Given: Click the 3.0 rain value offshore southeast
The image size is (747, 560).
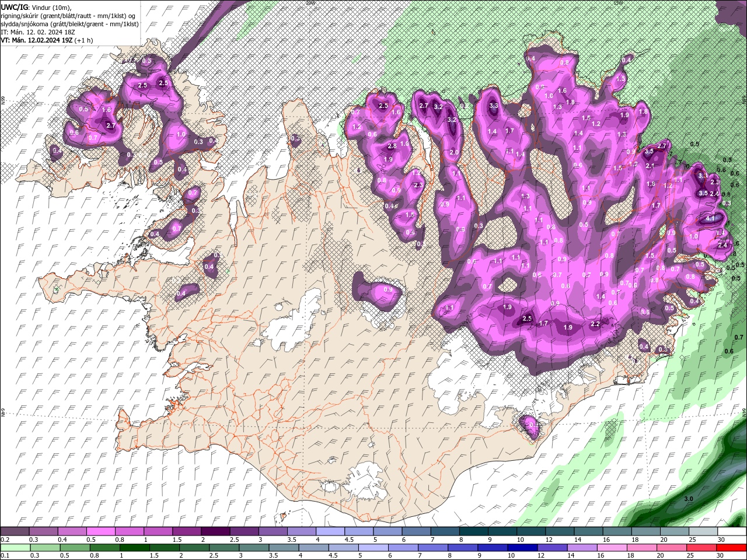Looking at the screenshot, I should (x=689, y=499).
